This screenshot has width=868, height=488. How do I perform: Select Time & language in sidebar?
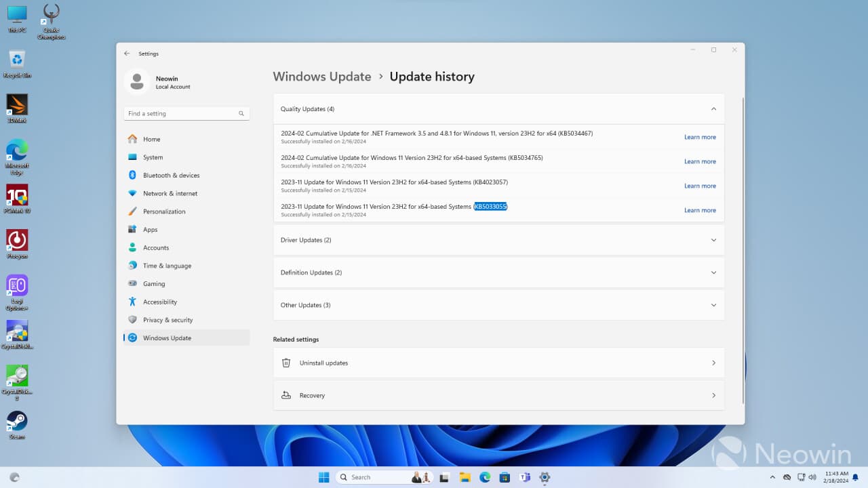[x=167, y=266]
